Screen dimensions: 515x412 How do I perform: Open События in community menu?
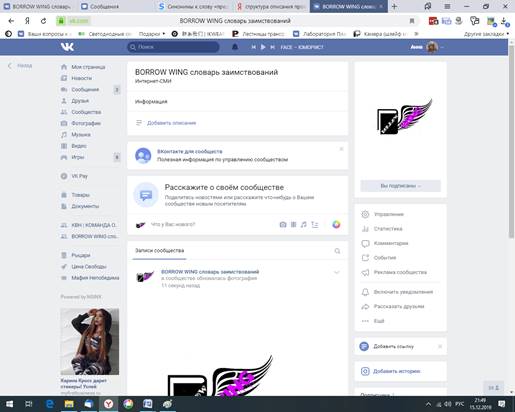point(385,258)
